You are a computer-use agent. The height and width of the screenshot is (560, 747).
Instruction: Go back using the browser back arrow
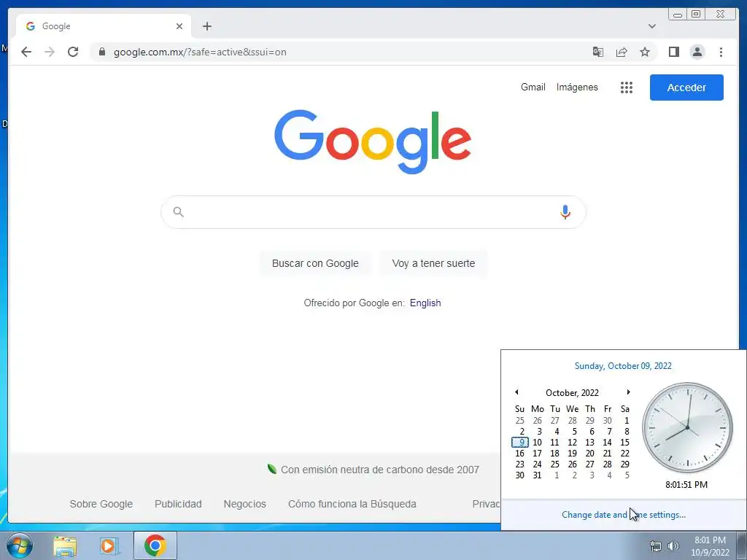[26, 52]
